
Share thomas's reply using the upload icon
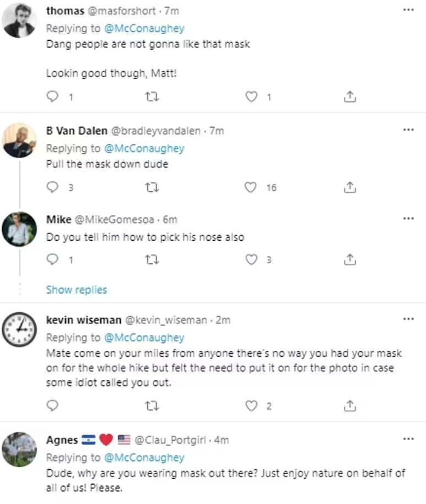[349, 96]
